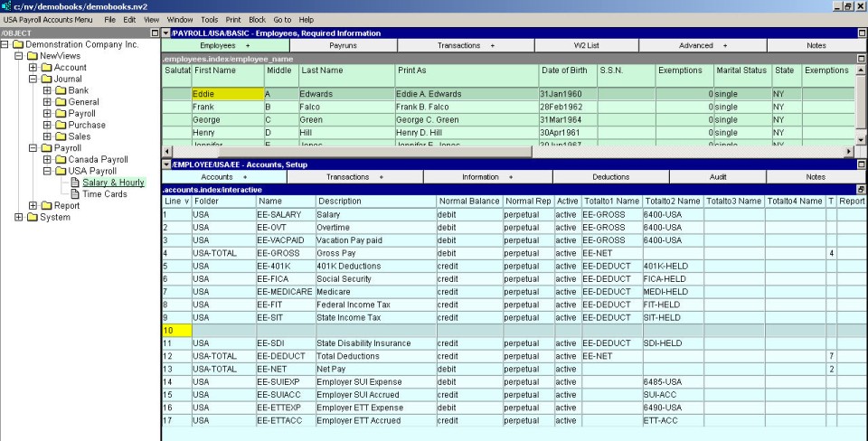
Task: Open the Block menu
Action: click(x=258, y=19)
